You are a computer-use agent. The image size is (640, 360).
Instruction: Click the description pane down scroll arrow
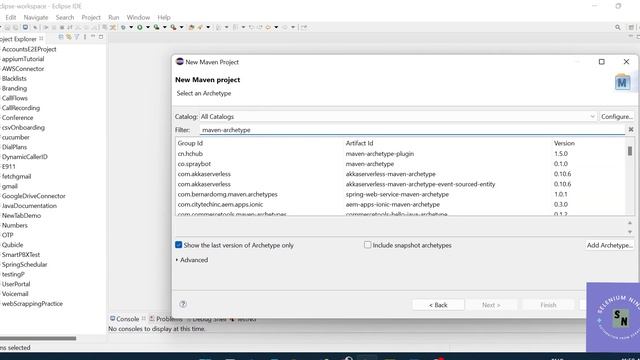630,232
